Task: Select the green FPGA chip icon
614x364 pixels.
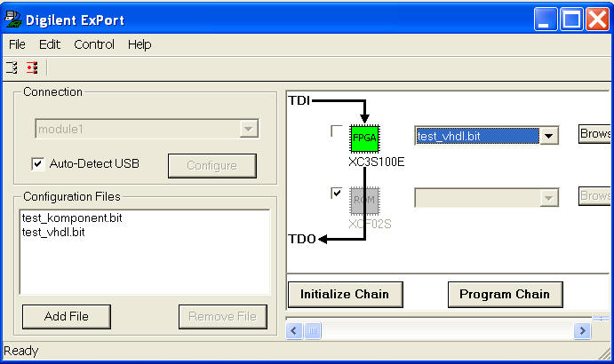Action: (364, 138)
